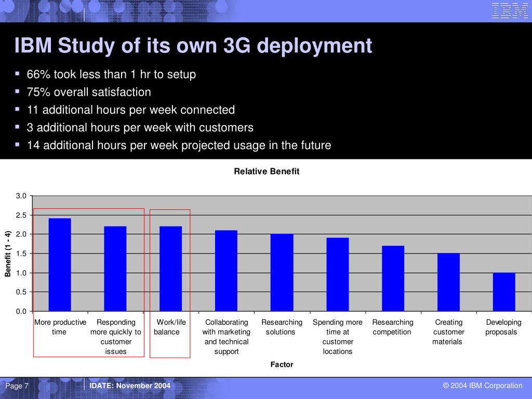Click the 'Creating customer materials' axis label
The width and height of the screenshot is (532, 399).
coord(448,332)
